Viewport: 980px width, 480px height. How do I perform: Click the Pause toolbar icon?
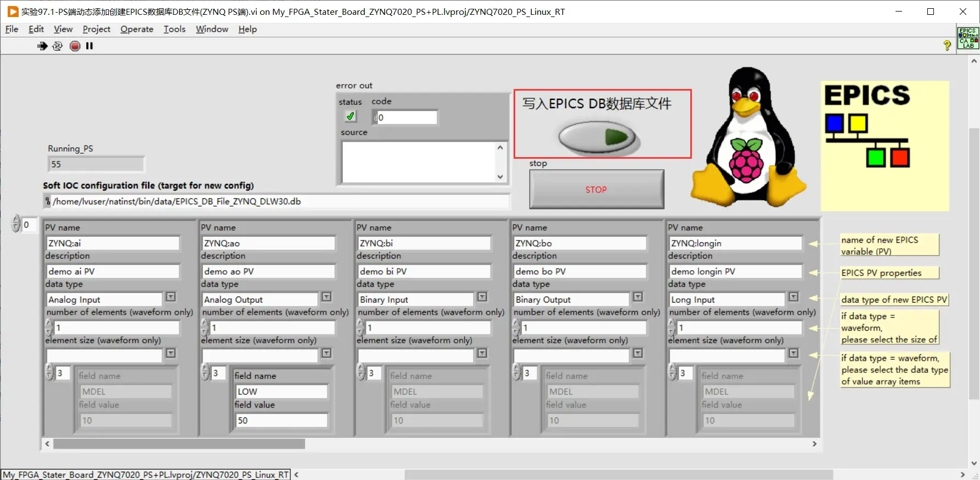(x=89, y=46)
